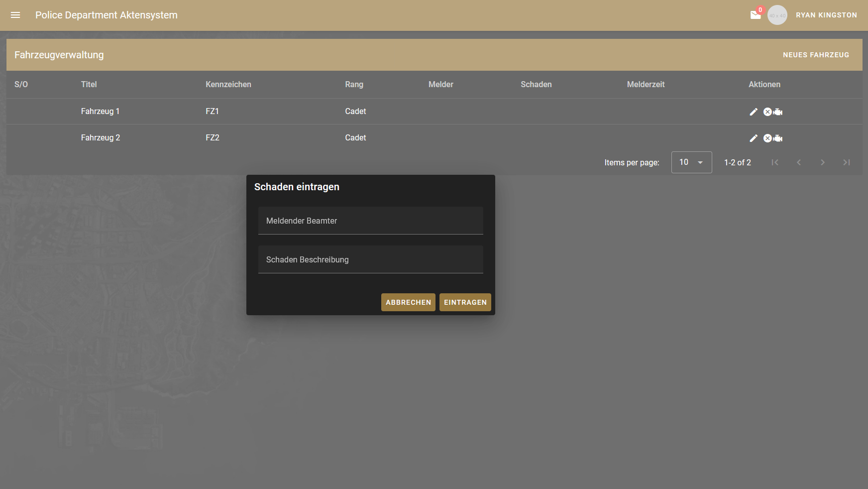Image resolution: width=868 pixels, height=489 pixels.
Task: Go to the last page of the table
Action: (847, 162)
